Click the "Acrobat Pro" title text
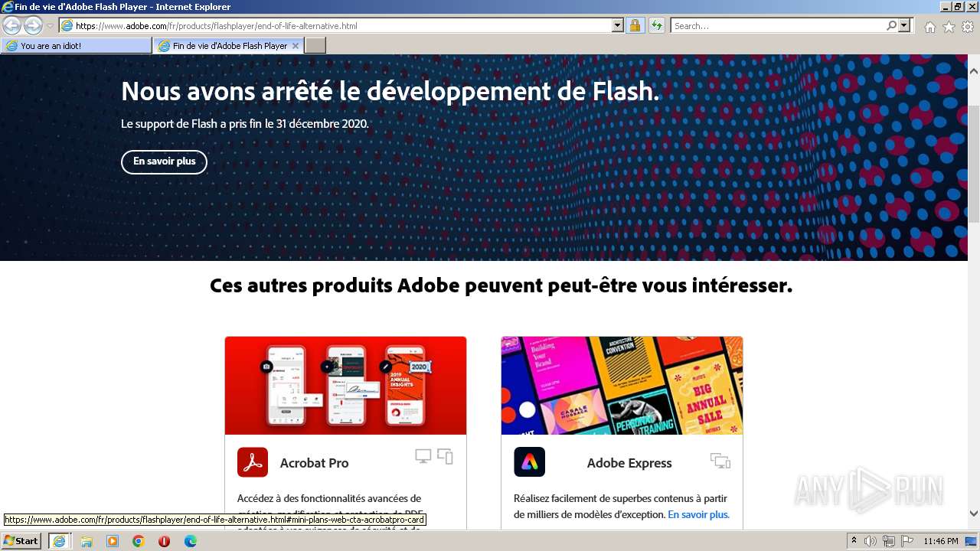The width and height of the screenshot is (980, 551). (x=314, y=463)
